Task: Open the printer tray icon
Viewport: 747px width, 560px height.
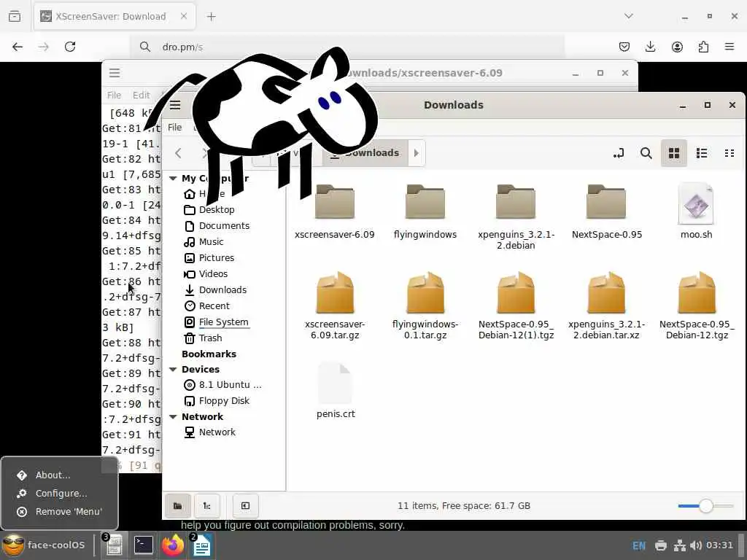Action: pos(661,545)
